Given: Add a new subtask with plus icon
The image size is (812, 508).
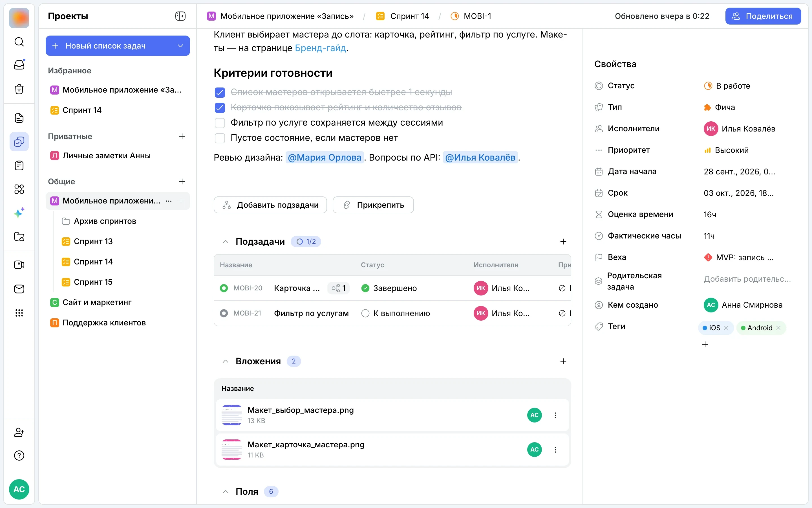Looking at the screenshot, I should coord(563,242).
